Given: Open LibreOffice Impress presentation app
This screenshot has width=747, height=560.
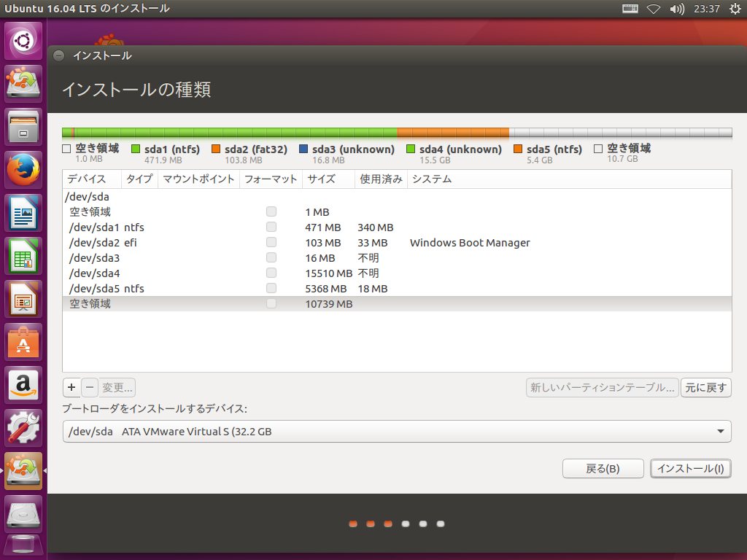Looking at the screenshot, I should 23,299.
